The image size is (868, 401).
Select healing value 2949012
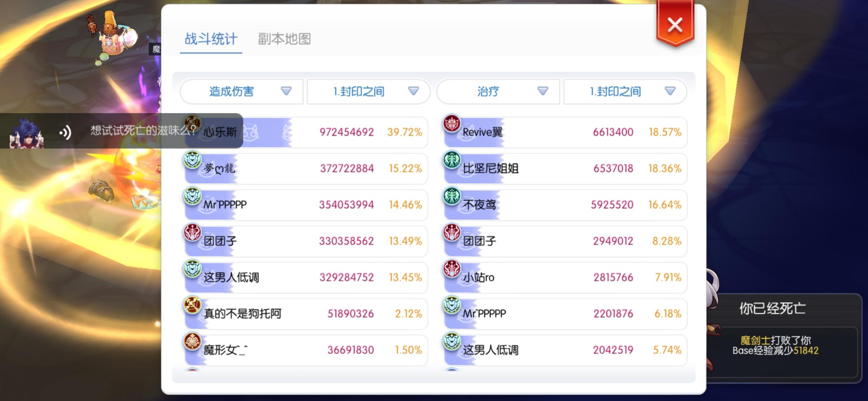point(613,241)
